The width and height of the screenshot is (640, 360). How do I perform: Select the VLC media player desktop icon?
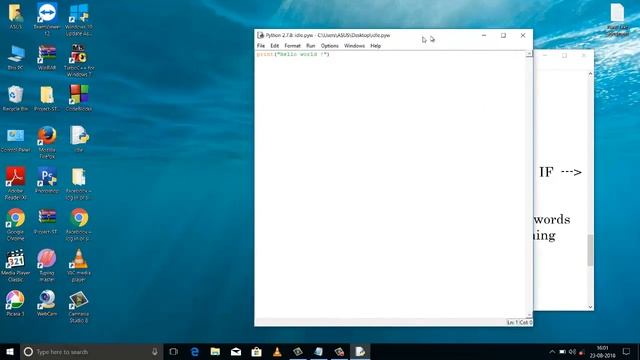[x=79, y=265]
